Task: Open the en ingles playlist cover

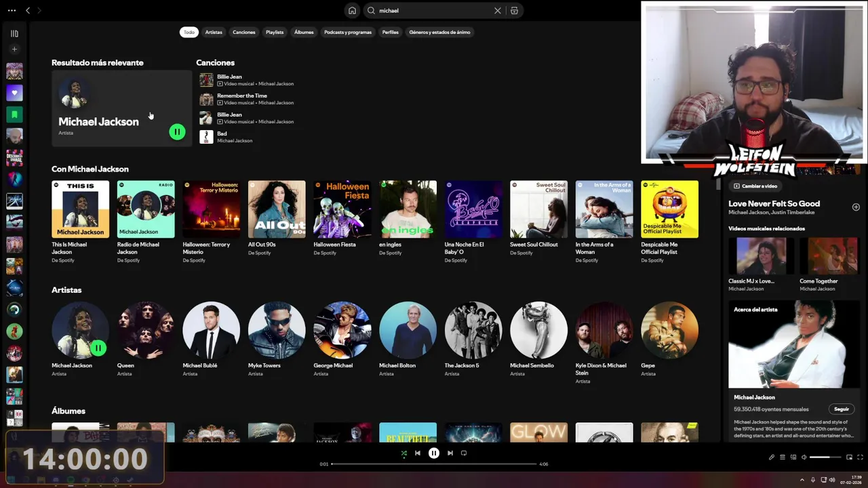Action: tap(408, 209)
